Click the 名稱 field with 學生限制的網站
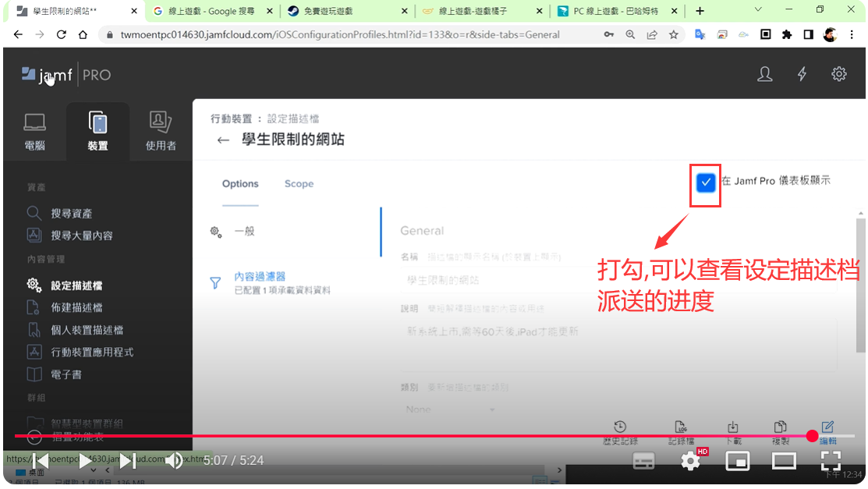868x489 pixels. [x=617, y=280]
